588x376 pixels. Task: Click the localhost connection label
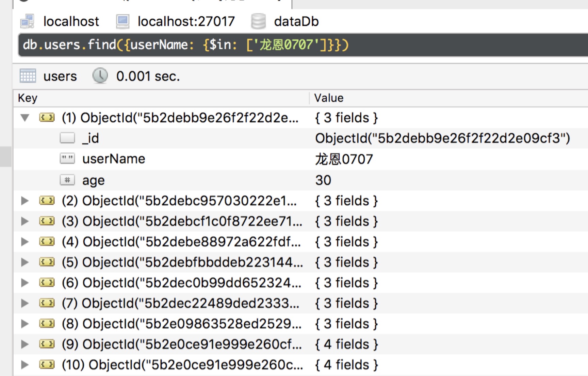71,21
